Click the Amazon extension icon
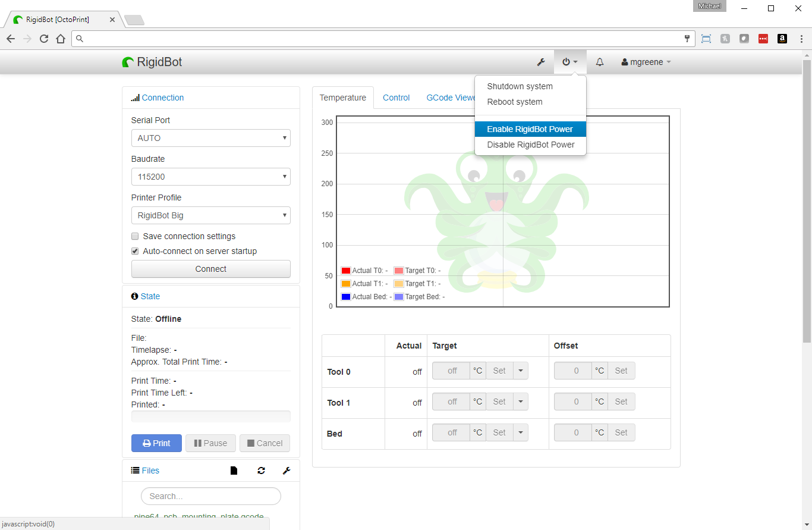Viewport: 812px width, 530px height. point(782,39)
